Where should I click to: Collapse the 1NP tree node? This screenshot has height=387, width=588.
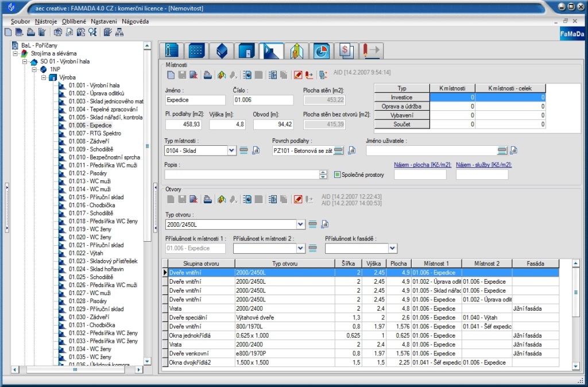[34, 69]
